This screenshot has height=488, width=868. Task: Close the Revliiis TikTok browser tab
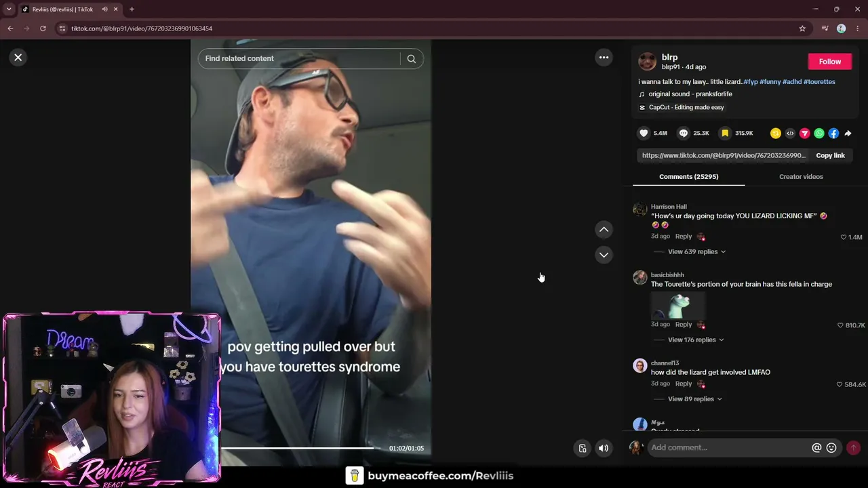point(116,9)
